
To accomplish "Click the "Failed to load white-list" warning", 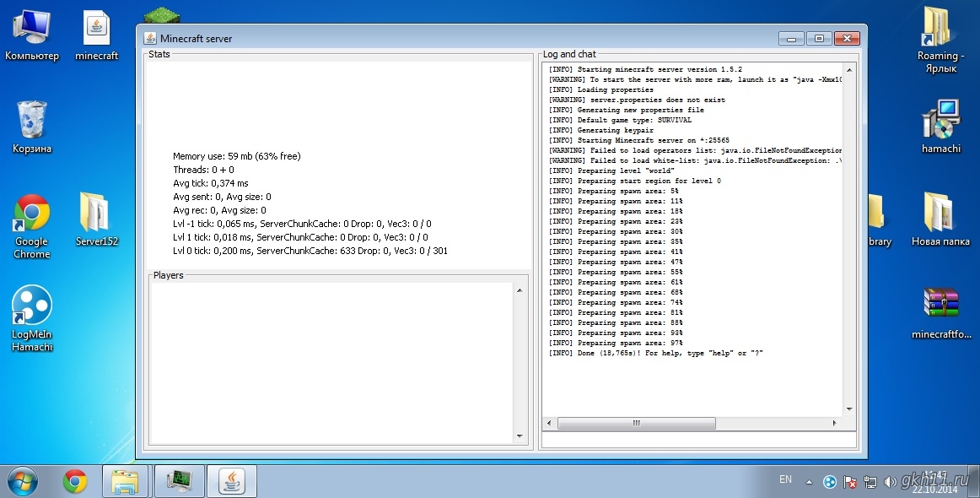I will tap(695, 160).
